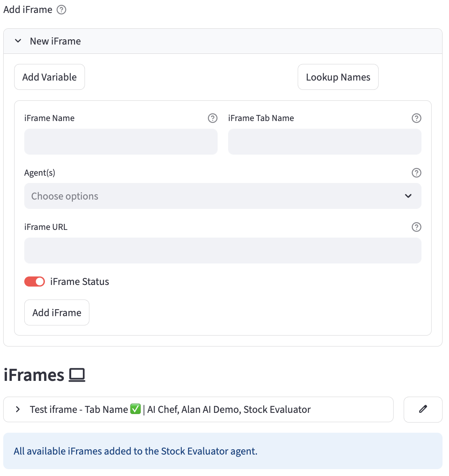Focus the iFrame Tab Name text field
449x476 pixels.
324,142
